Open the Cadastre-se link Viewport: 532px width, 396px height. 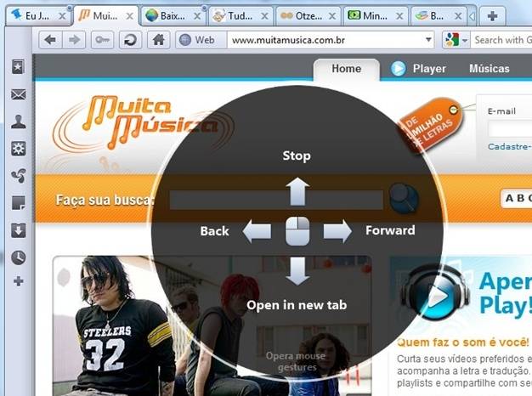(x=510, y=147)
